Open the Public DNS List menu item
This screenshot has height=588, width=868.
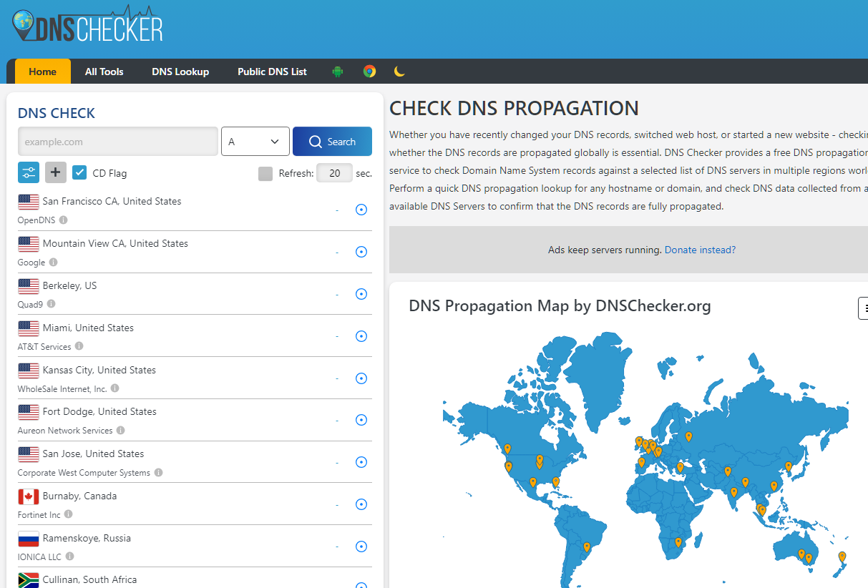tap(272, 72)
